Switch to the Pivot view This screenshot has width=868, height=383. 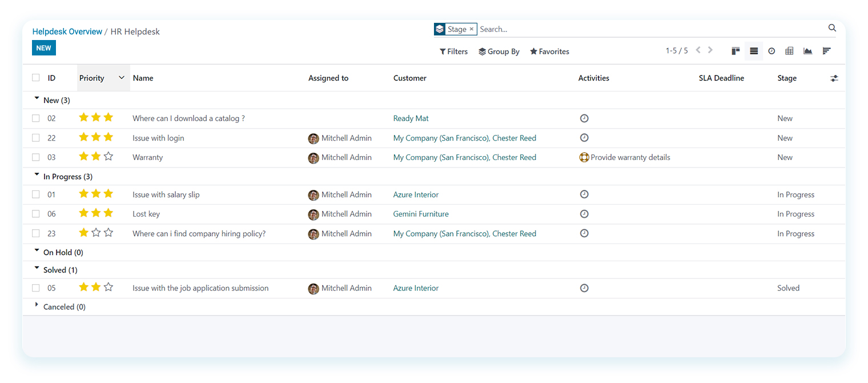[x=789, y=51]
